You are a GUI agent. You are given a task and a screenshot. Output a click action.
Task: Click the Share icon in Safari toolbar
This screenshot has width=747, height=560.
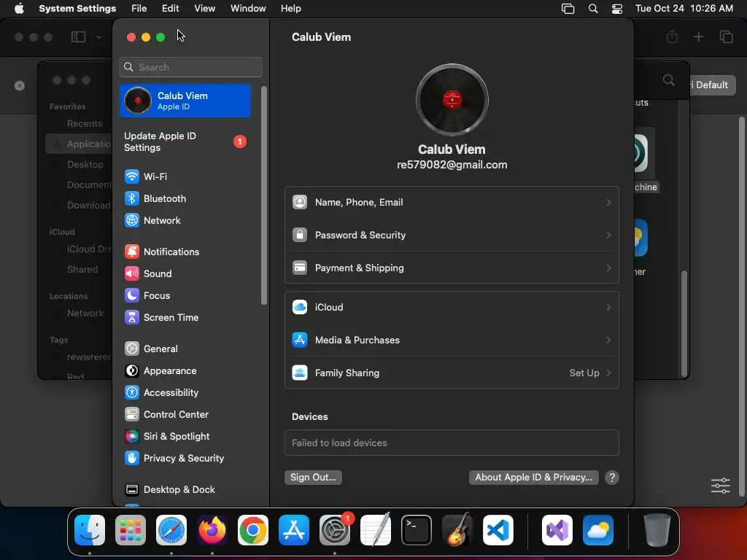click(x=672, y=36)
